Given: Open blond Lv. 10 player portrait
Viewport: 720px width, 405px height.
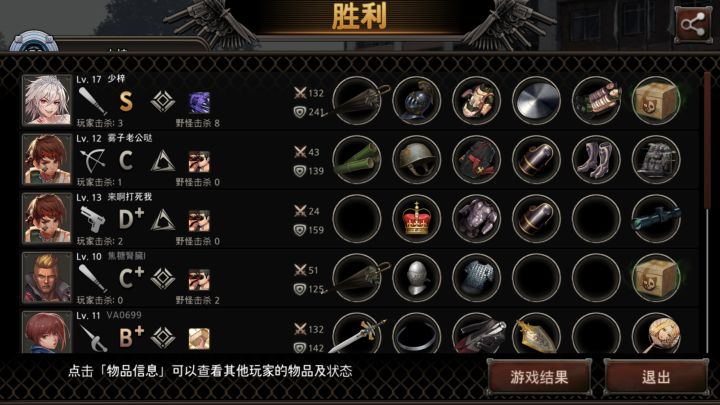Looking at the screenshot, I should click(x=47, y=278).
